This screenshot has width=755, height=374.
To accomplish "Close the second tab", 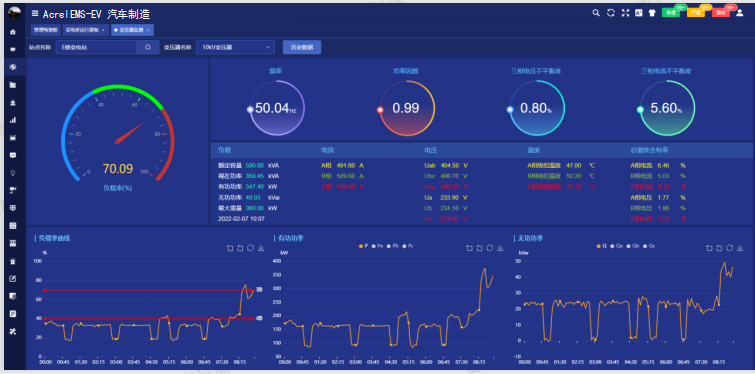I will [x=103, y=30].
